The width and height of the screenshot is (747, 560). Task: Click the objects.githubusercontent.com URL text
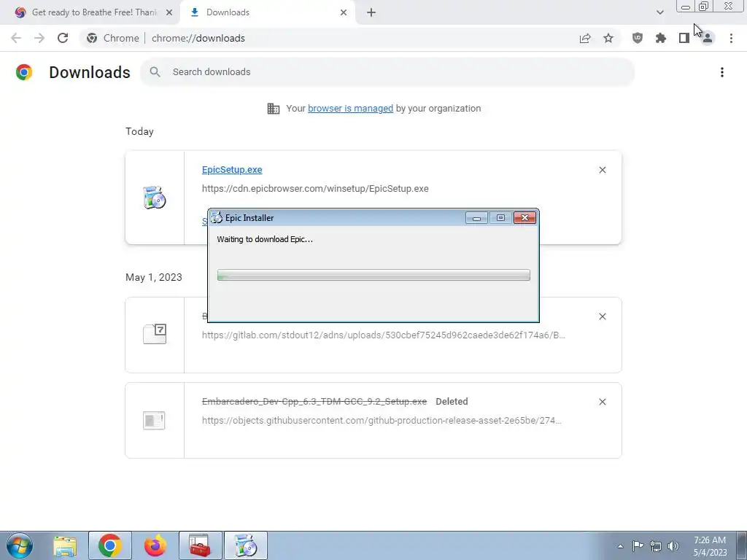pos(382,421)
